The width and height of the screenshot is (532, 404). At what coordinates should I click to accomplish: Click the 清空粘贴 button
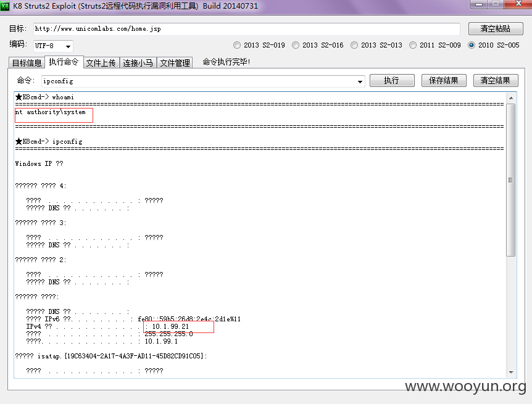(496, 28)
